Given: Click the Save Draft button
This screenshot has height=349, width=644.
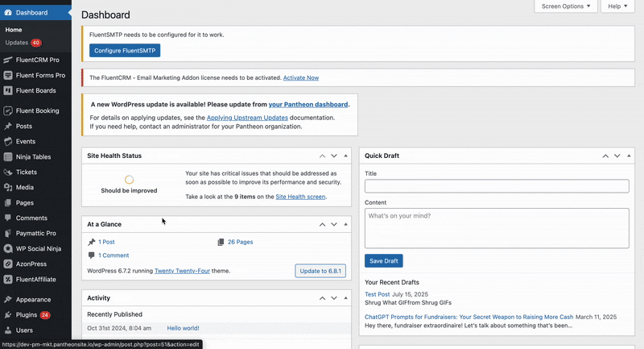Looking at the screenshot, I should 384,261.
